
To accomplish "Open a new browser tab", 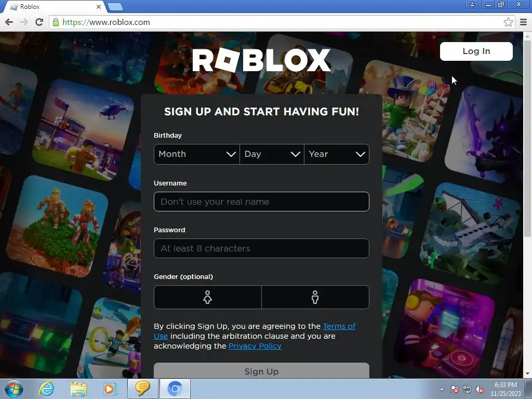I will coord(115,7).
